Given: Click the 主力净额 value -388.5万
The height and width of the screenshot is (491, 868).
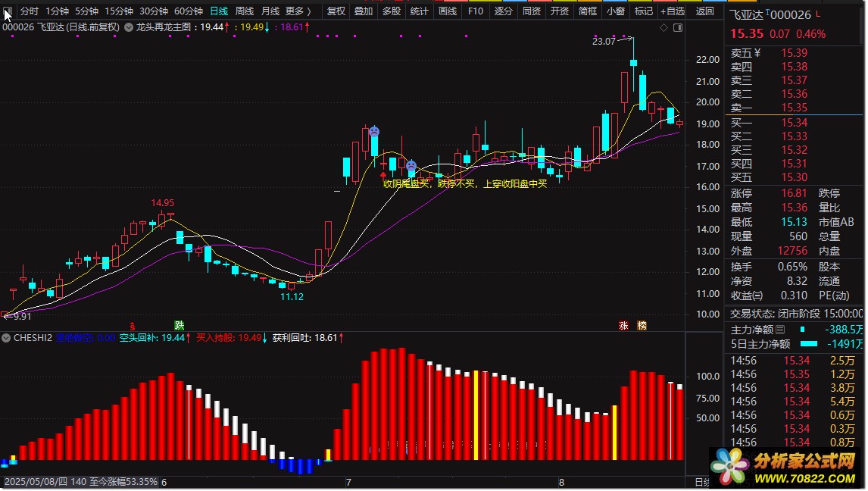Looking at the screenshot, I should (x=845, y=330).
